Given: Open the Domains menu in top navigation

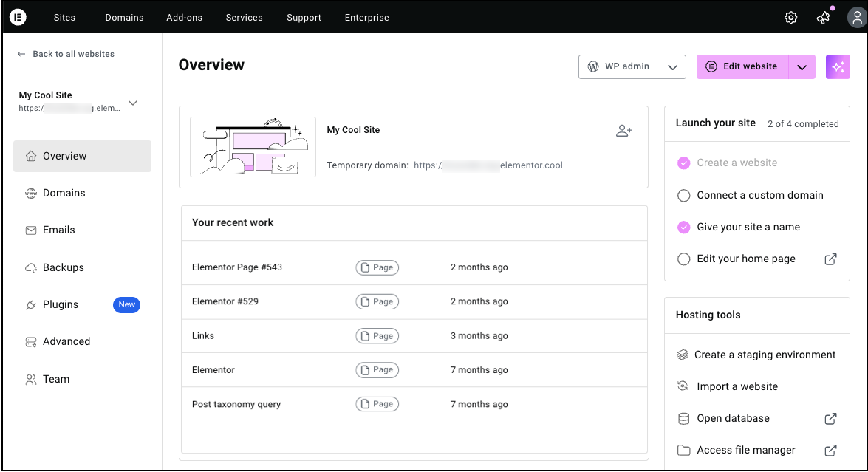Looking at the screenshot, I should [124, 18].
